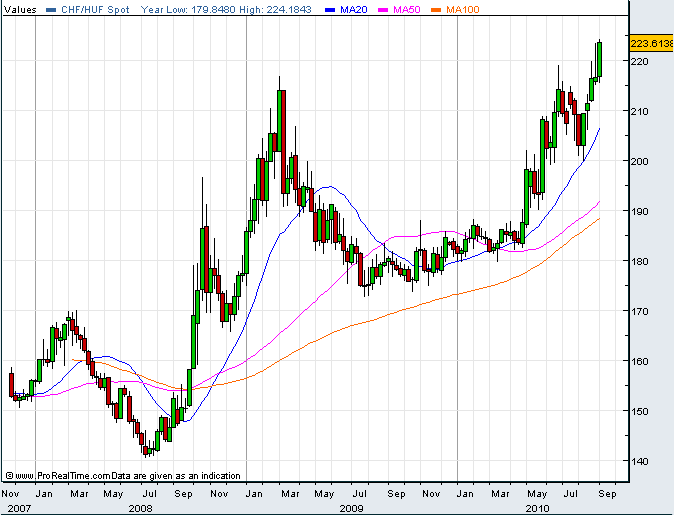Click the 210 price axis label
This screenshot has height=515, width=674.
pos(639,111)
